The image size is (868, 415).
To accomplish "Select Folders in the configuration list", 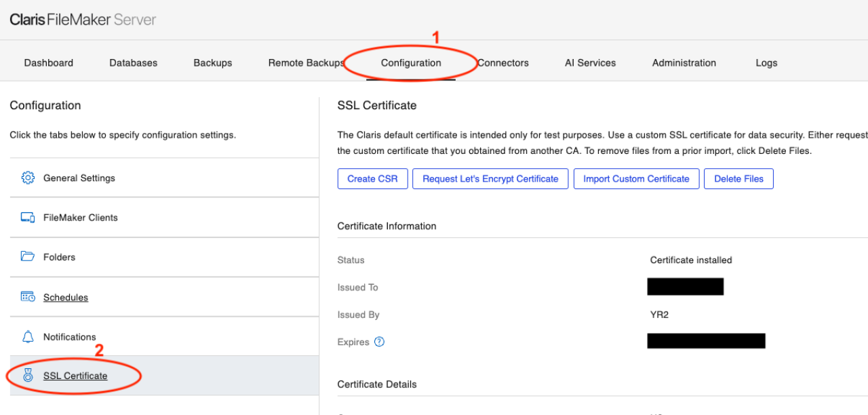I will 164,257.
